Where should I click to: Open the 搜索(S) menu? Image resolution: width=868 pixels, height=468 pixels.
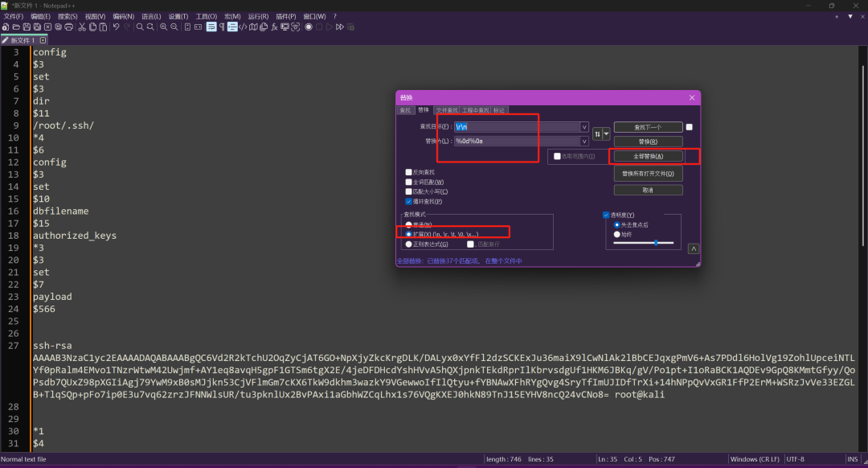tap(68, 17)
